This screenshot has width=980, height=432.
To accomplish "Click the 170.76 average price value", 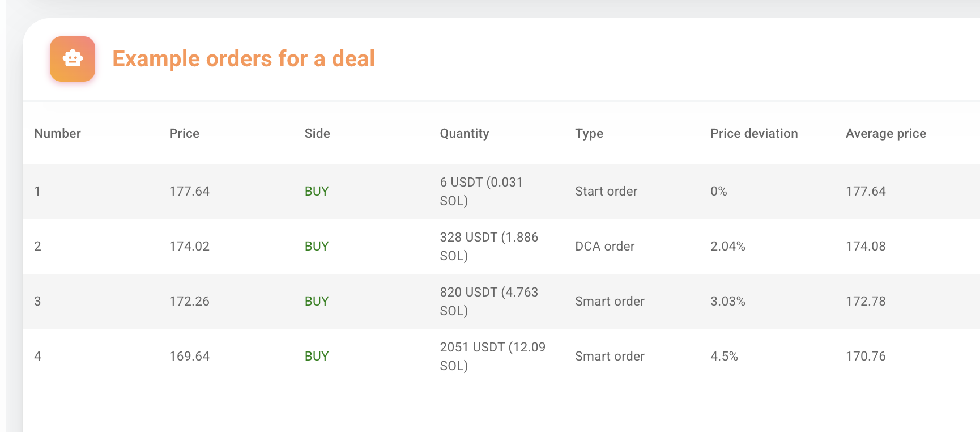I will pos(866,357).
